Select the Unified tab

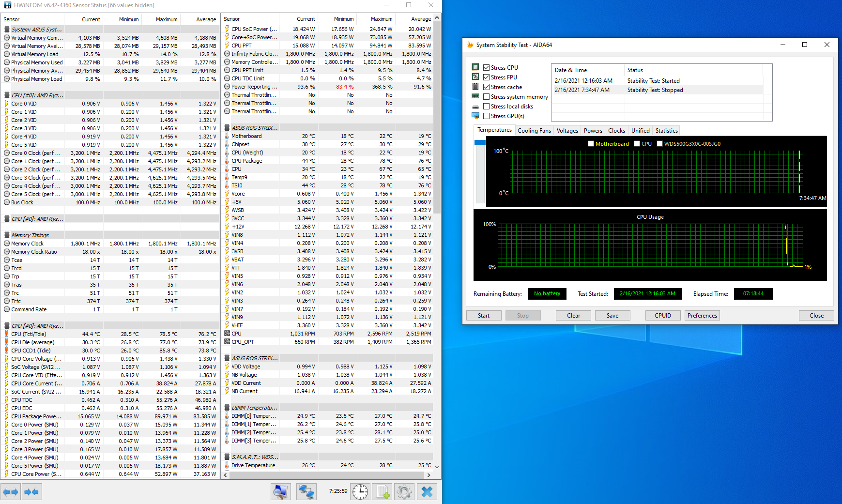click(x=640, y=131)
